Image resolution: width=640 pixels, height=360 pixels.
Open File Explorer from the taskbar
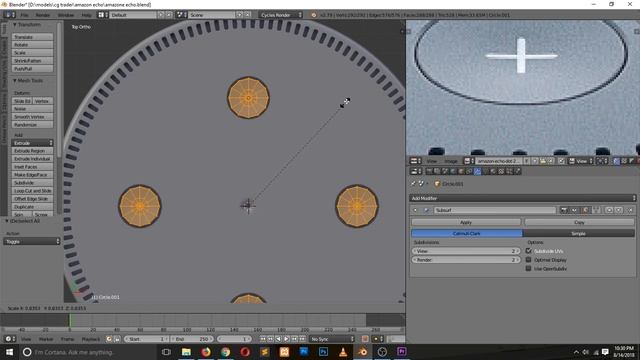[186, 351]
